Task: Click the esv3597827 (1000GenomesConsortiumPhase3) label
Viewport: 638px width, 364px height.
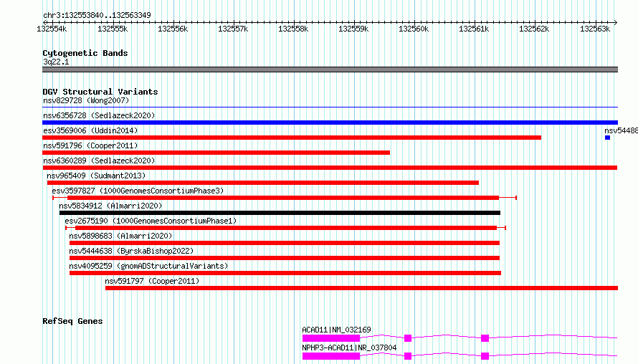Action: [x=138, y=191]
